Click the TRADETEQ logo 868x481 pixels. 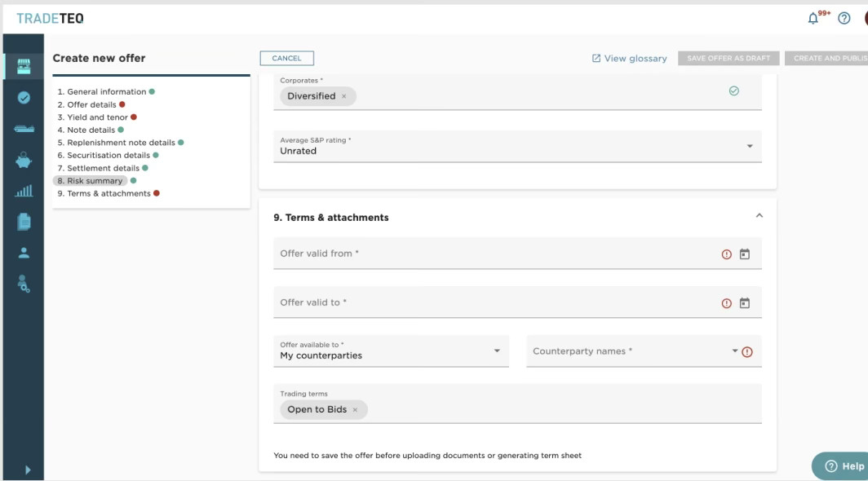click(x=50, y=18)
